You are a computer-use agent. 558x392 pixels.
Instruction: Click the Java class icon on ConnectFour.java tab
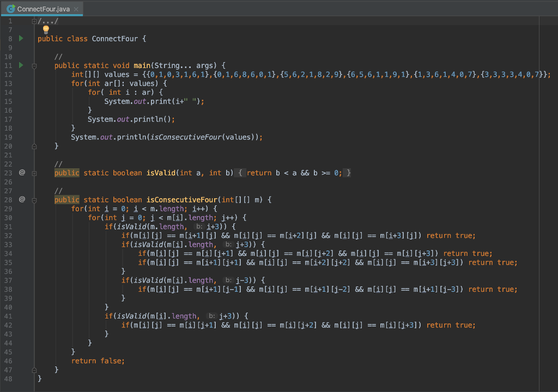tap(11, 9)
